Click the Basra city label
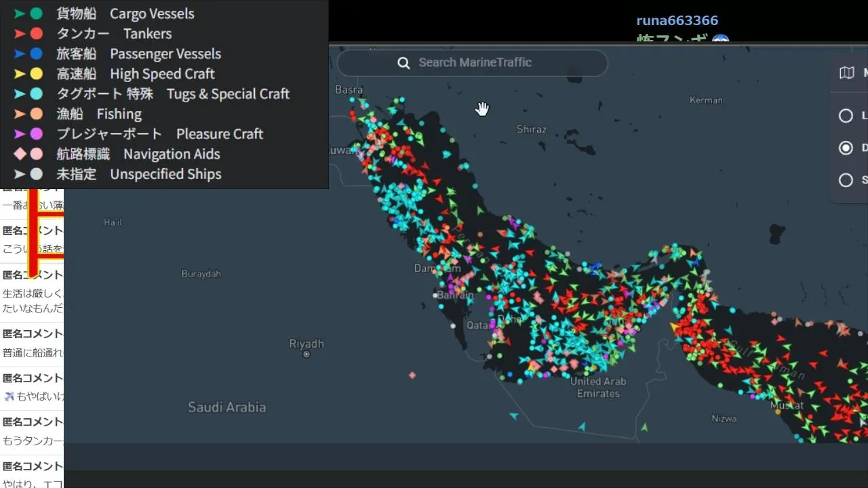The image size is (868, 488). [x=349, y=89]
